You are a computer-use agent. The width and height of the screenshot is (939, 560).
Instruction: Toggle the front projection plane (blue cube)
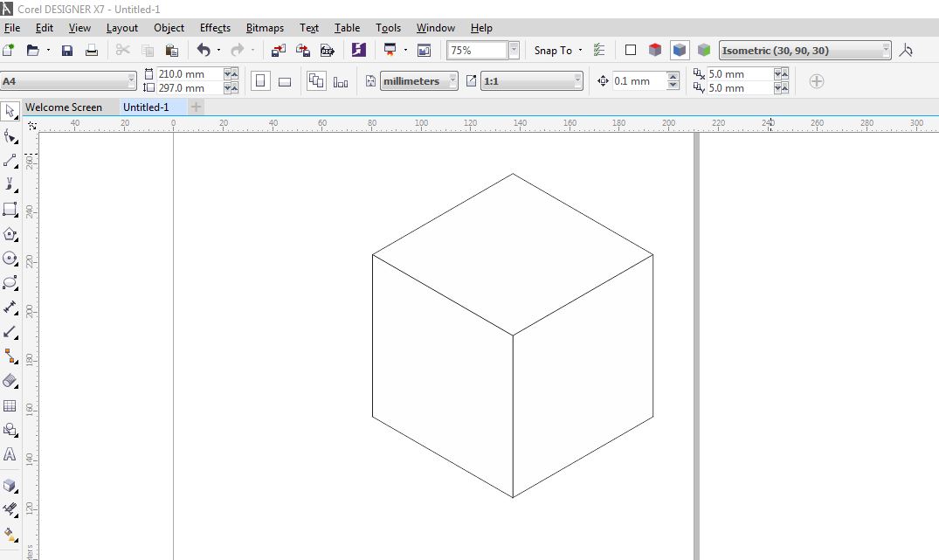680,51
